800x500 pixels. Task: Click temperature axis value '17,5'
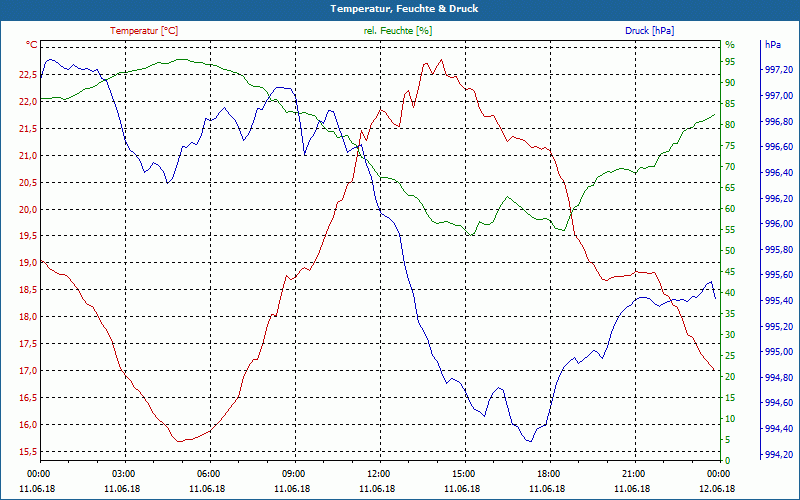click(x=28, y=344)
